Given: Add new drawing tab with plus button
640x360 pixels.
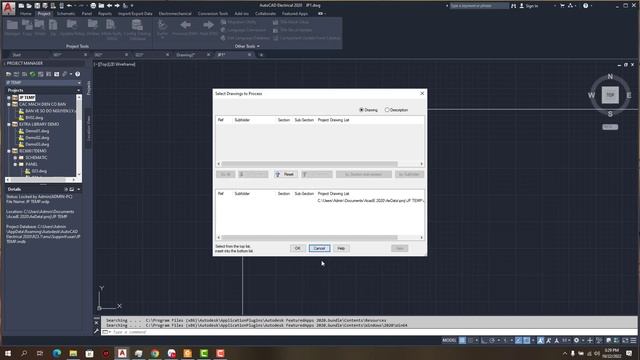Looking at the screenshot, I should pyautogui.click(x=261, y=55).
